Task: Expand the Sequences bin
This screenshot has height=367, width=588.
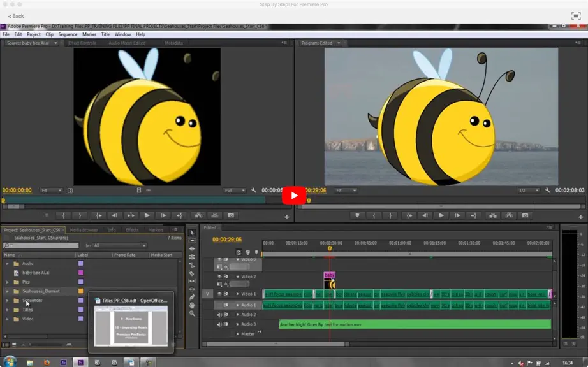Action: 7,300
